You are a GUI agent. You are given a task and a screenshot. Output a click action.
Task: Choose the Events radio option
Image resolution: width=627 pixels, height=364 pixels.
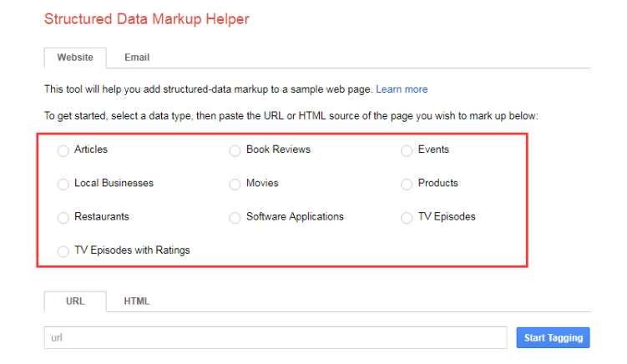[407, 151]
